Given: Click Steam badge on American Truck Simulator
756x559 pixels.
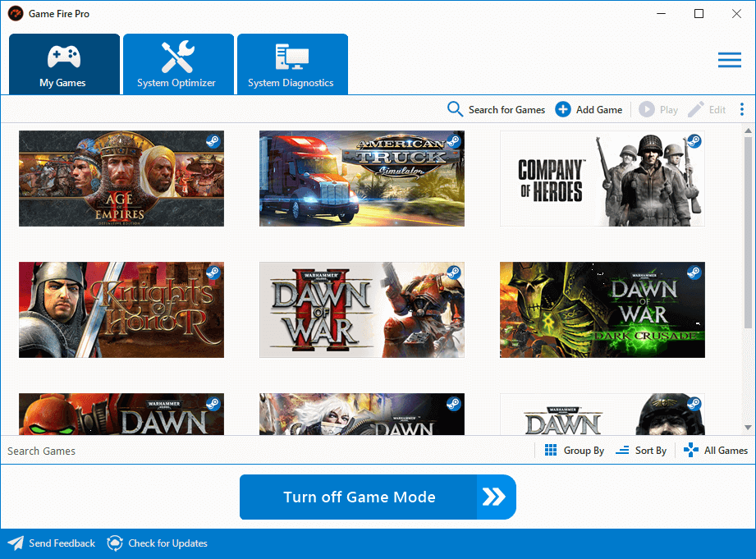Looking at the screenshot, I should click(x=453, y=141).
